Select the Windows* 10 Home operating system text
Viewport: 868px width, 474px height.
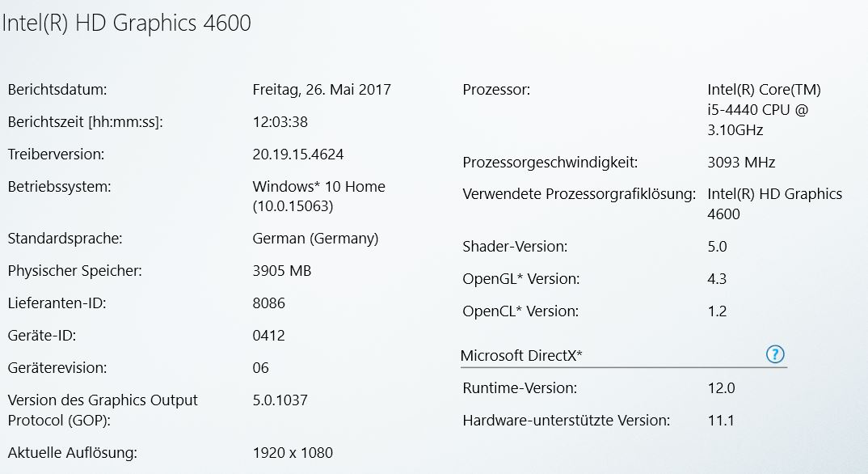point(319,187)
